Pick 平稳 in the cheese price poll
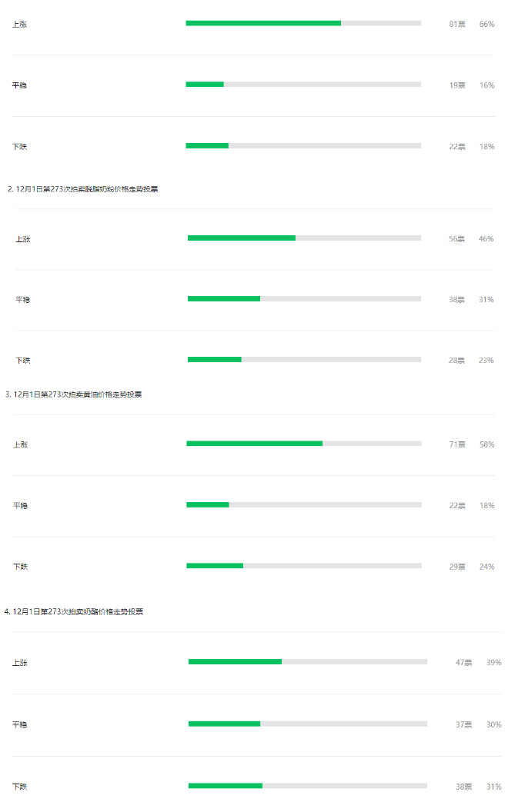508x812 pixels. (x=20, y=724)
